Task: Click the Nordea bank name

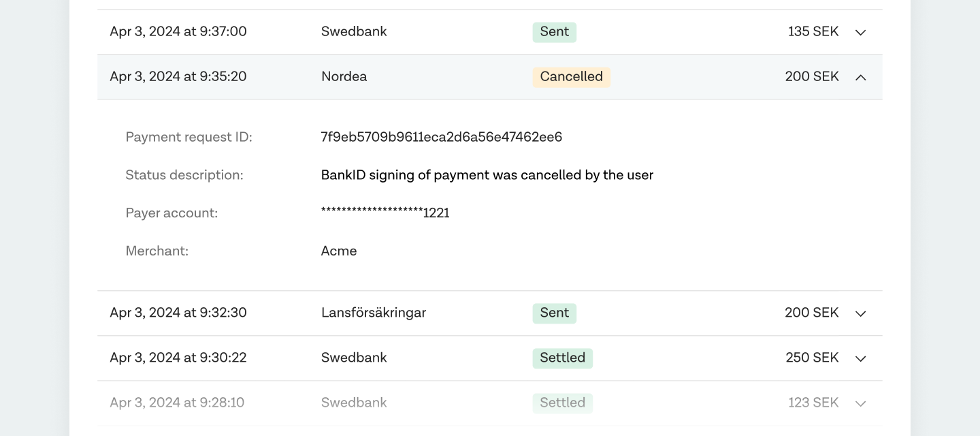Action: tap(344, 77)
